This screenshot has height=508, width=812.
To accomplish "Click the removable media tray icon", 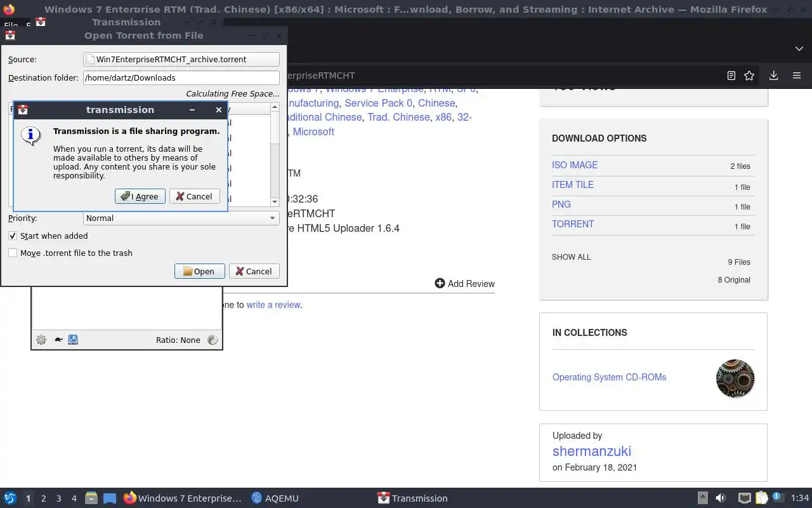I will [x=702, y=498].
